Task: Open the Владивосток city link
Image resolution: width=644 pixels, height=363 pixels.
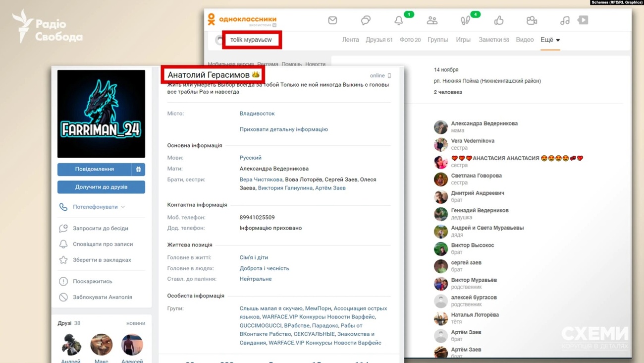Action: [257, 114]
